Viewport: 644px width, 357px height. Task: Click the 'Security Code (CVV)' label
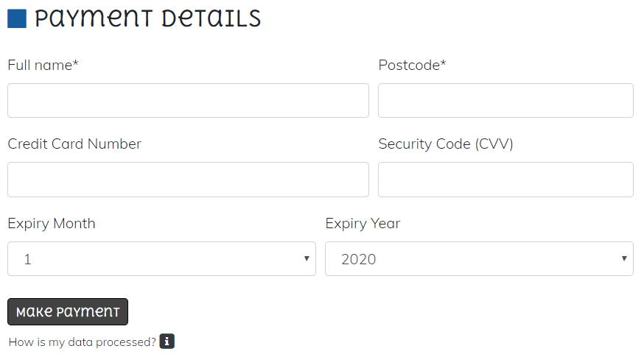(446, 144)
